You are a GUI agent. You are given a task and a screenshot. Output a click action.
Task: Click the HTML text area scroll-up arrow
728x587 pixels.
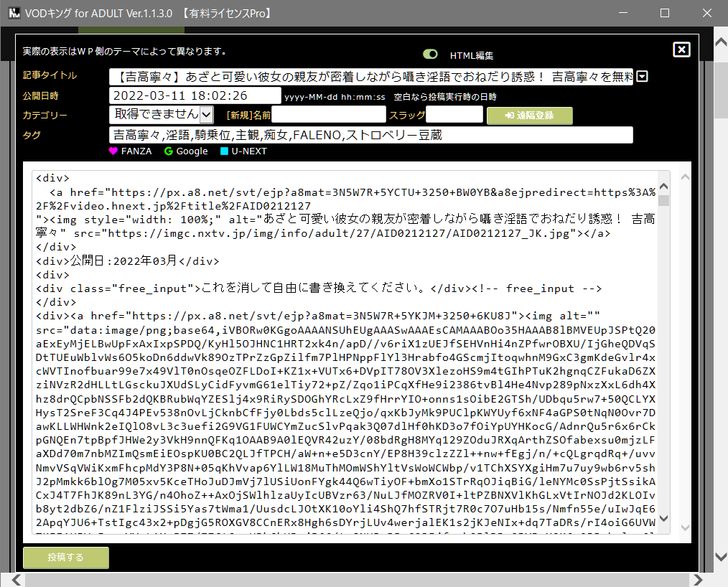[663, 179]
